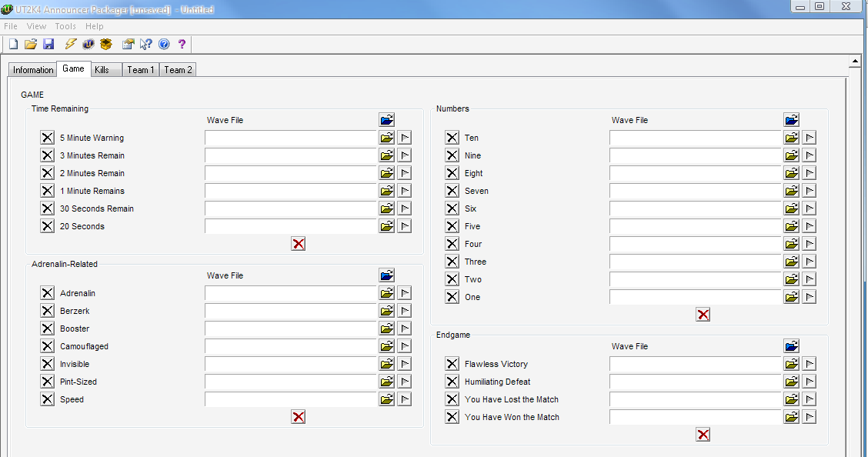Open the Team 1 tab
The image size is (868, 457).
tap(141, 70)
